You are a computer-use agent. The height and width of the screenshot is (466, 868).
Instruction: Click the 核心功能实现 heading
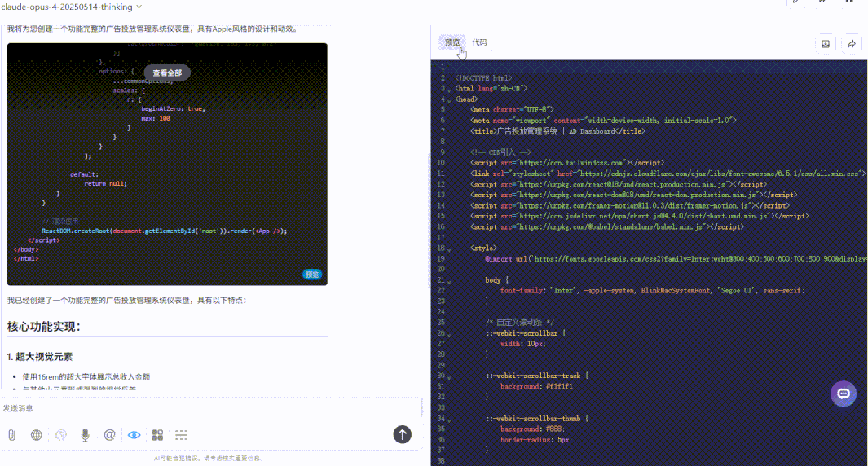click(x=44, y=327)
